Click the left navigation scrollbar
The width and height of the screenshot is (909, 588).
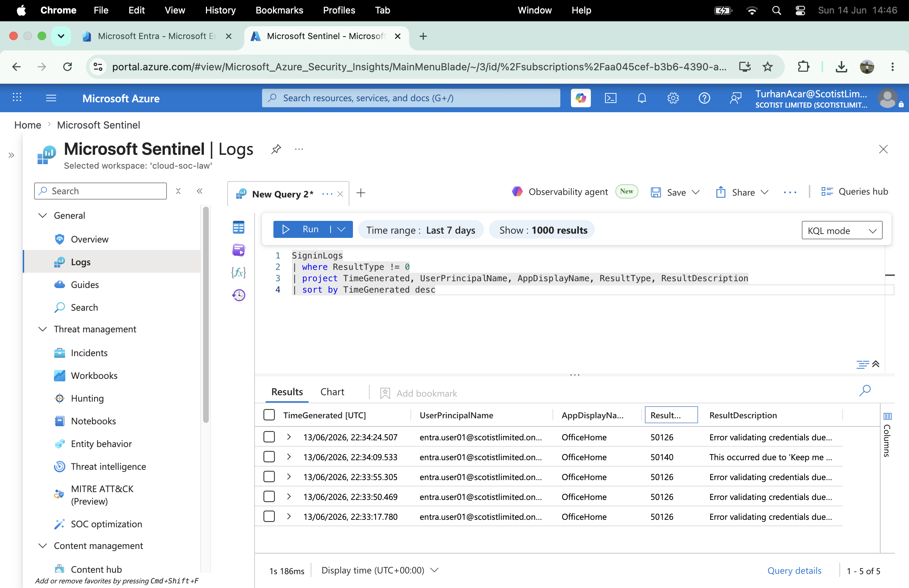pyautogui.click(x=206, y=315)
